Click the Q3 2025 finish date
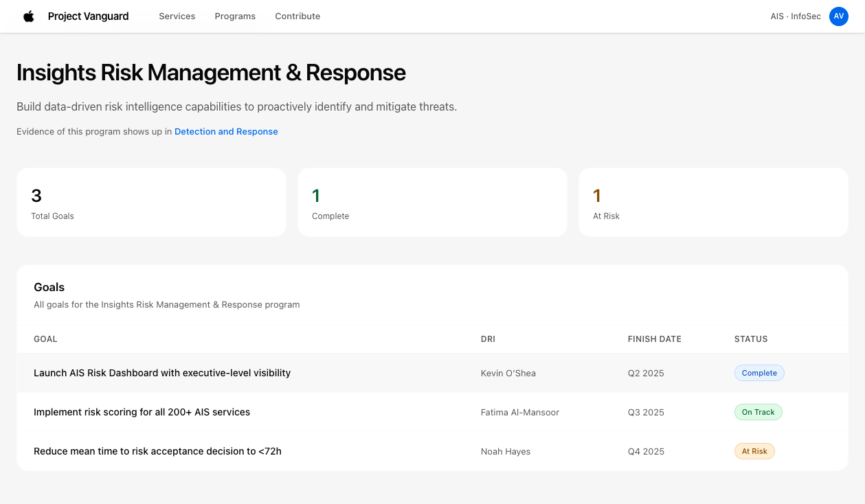Viewport: 865px width, 504px height. [646, 413]
